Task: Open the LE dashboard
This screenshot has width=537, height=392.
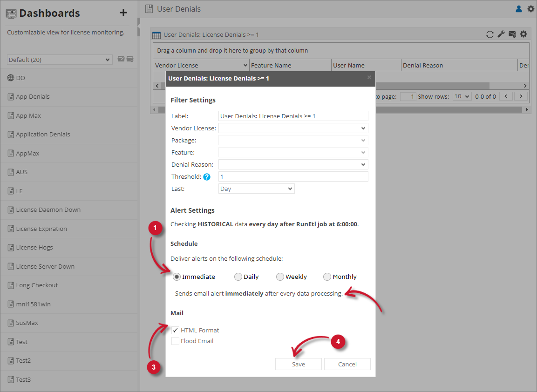Action: point(68,191)
